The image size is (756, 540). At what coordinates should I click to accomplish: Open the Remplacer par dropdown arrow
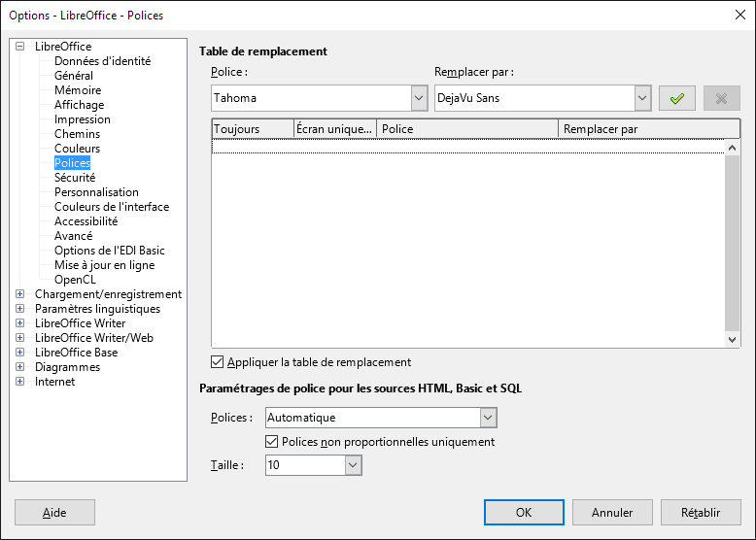click(x=642, y=98)
